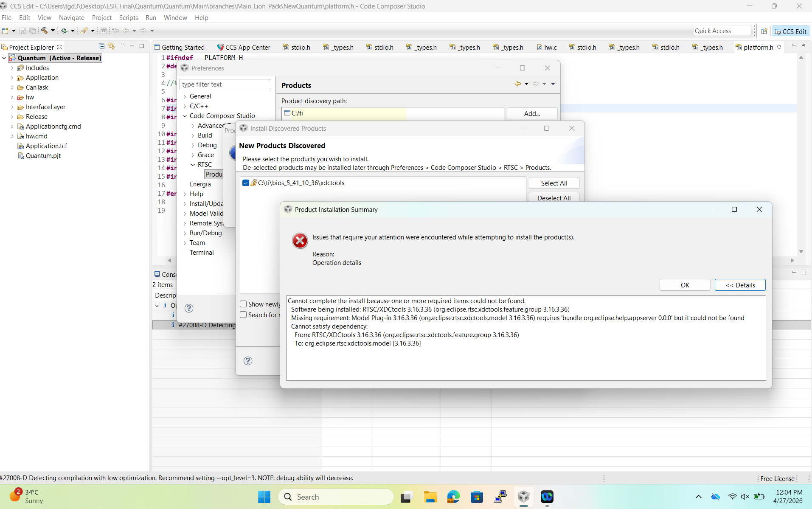Click the back arrow in Preferences Products page
Screen dimensions: 812x509
tap(518, 84)
